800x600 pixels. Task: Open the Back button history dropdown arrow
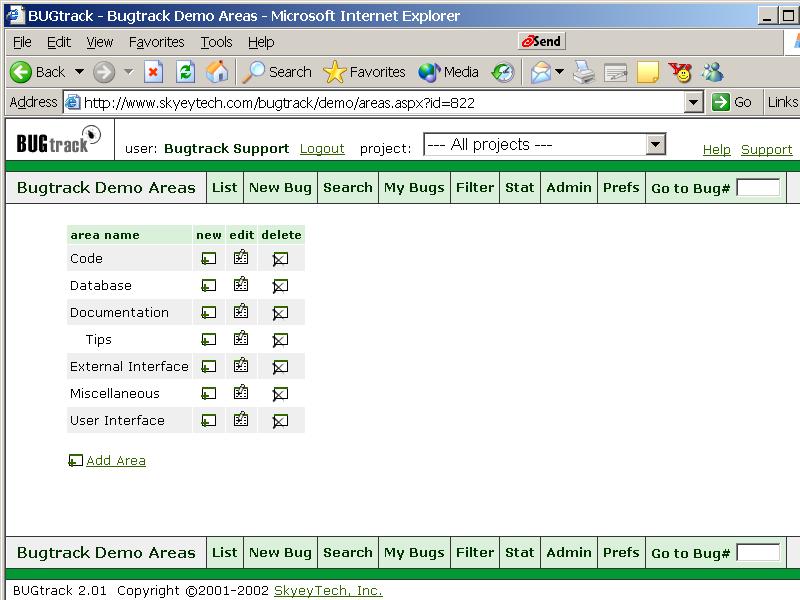(79, 72)
